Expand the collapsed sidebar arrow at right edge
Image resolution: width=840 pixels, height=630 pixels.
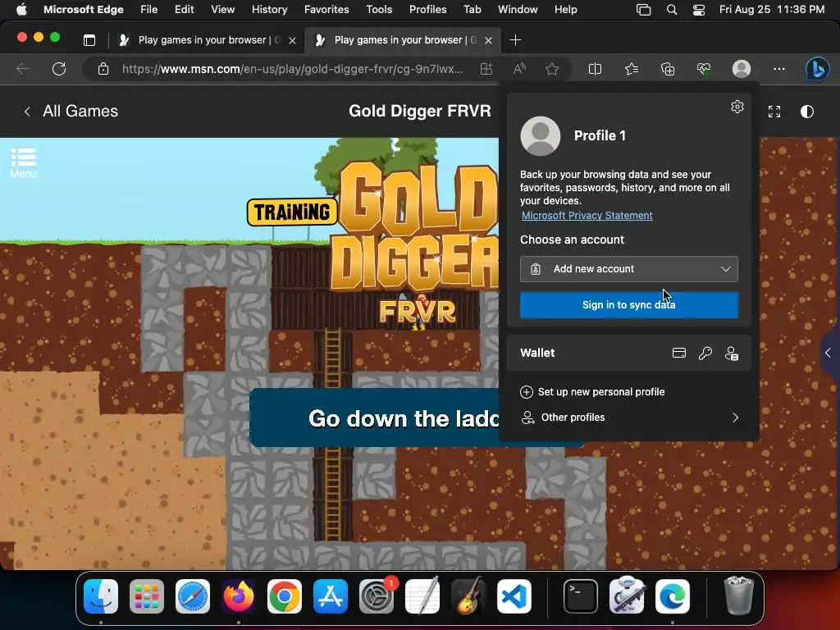tap(829, 353)
